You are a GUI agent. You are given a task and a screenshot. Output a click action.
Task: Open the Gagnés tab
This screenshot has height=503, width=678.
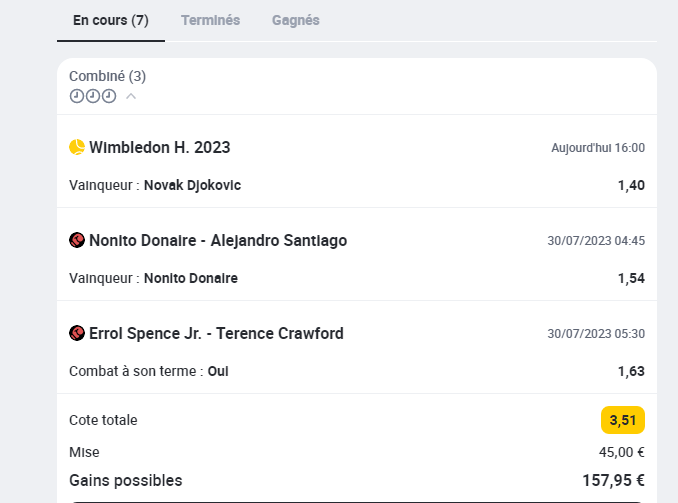point(296,20)
